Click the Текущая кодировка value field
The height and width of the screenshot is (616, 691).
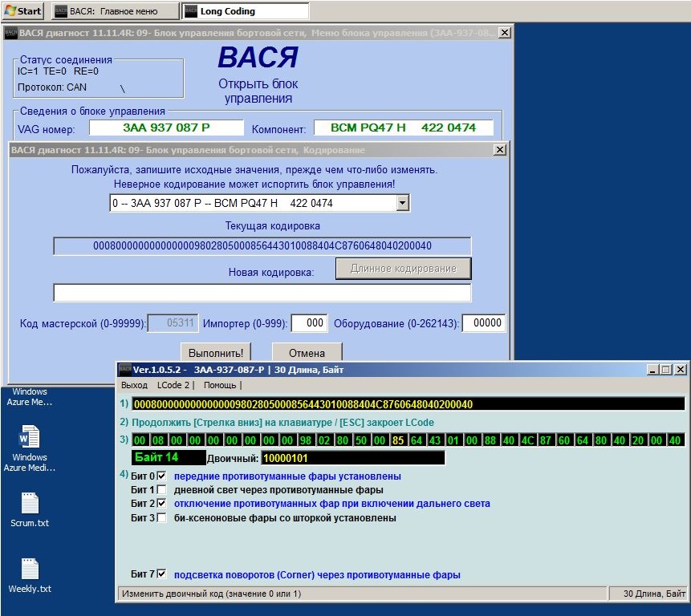[262, 245]
